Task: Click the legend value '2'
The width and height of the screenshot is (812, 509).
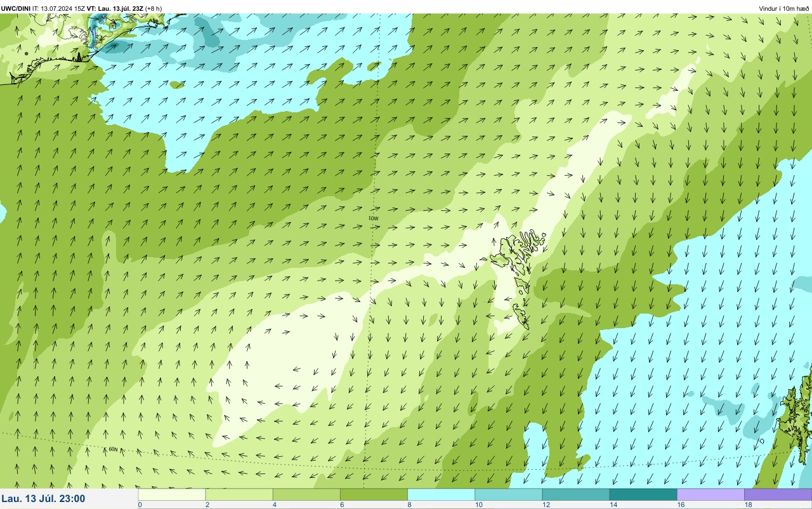Action: pyautogui.click(x=207, y=505)
